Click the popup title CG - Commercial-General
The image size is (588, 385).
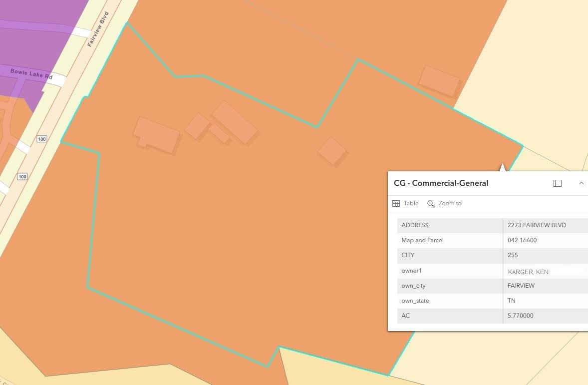(441, 183)
